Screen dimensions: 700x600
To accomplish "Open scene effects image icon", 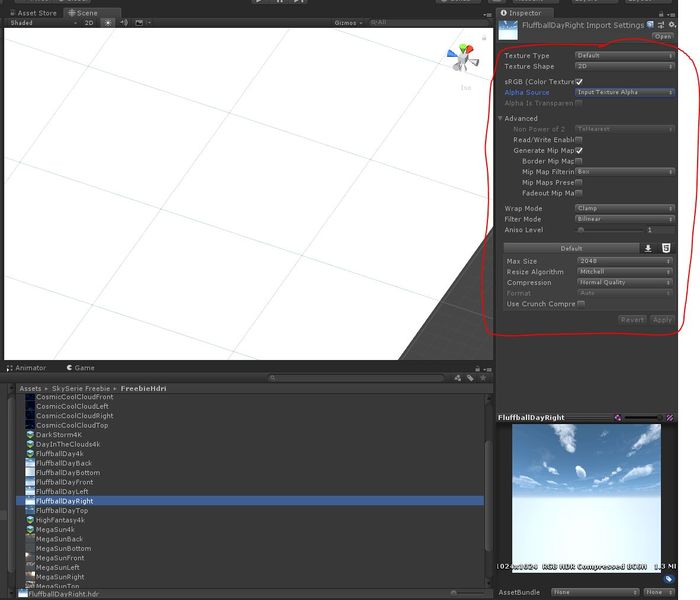I will coord(139,22).
